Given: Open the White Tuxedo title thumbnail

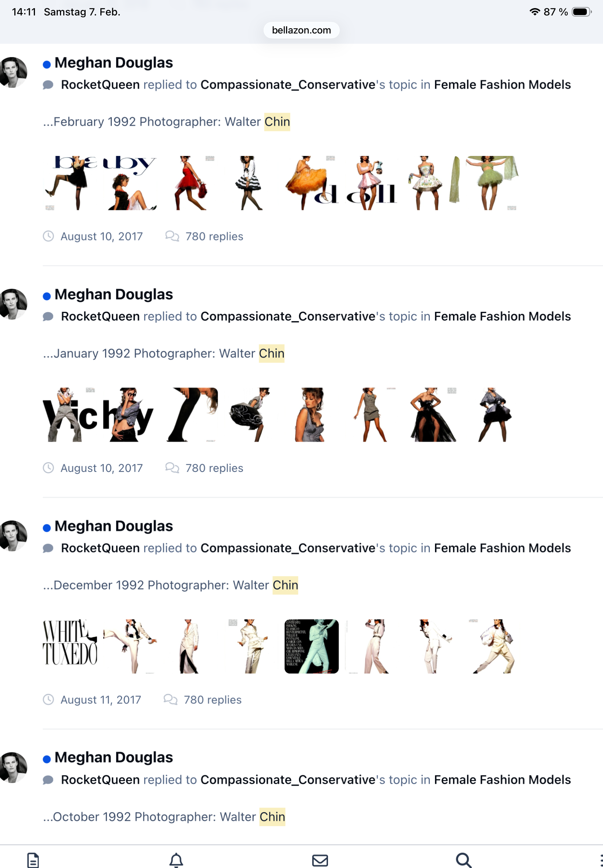Looking at the screenshot, I should [x=70, y=646].
